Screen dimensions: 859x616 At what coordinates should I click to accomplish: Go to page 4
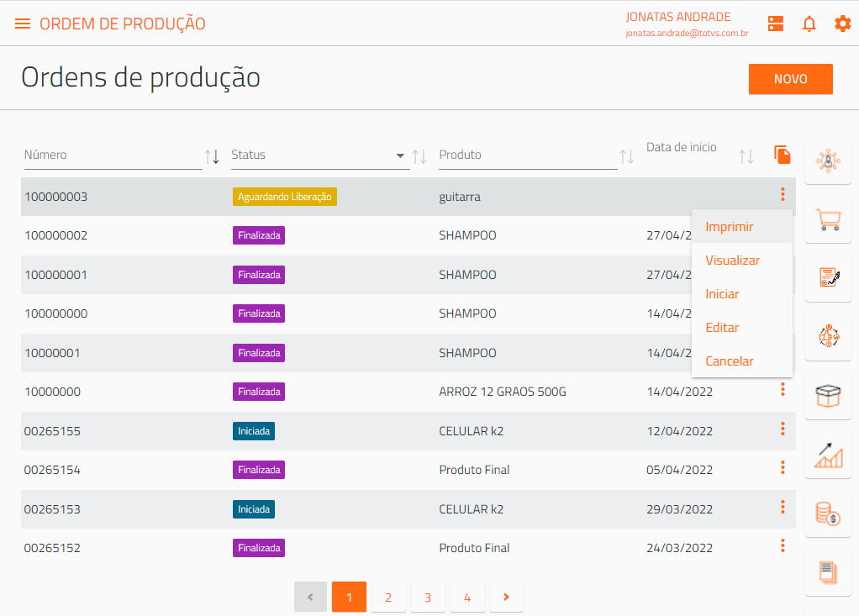[x=467, y=597]
